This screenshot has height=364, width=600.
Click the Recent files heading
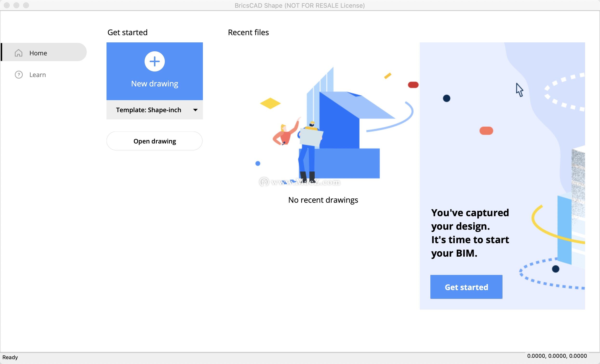[248, 32]
